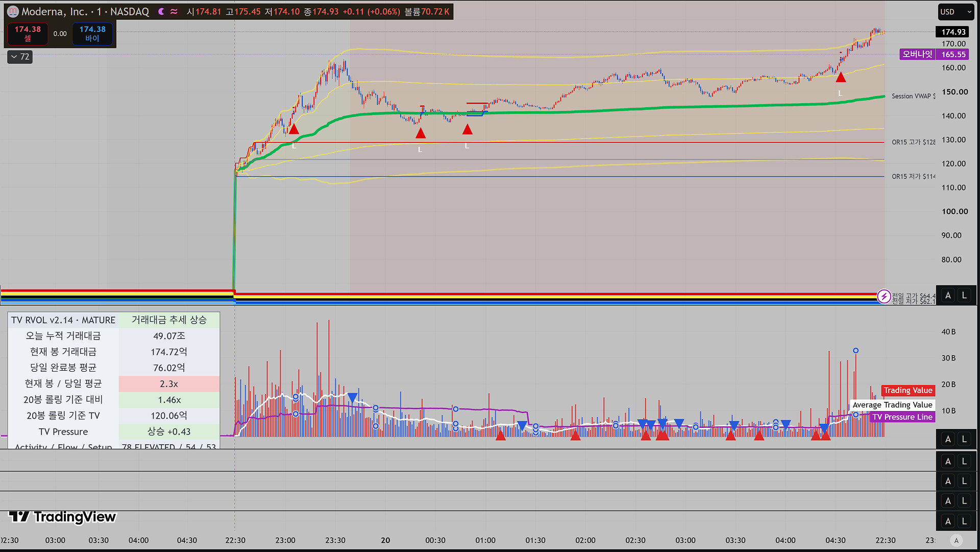This screenshot has width=980, height=552.
Task: Click the 오늘 누적 거래대금 row label
Action: tap(63, 336)
